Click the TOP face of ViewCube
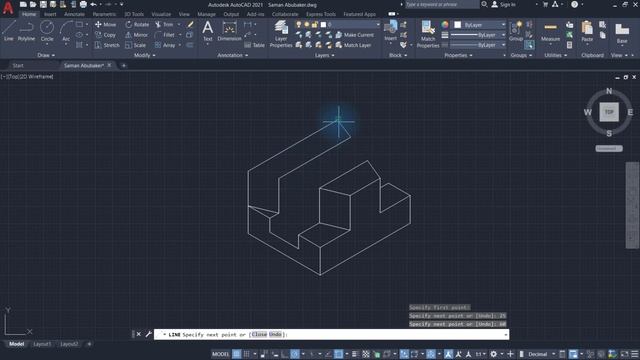The height and width of the screenshot is (360, 640). [609, 112]
